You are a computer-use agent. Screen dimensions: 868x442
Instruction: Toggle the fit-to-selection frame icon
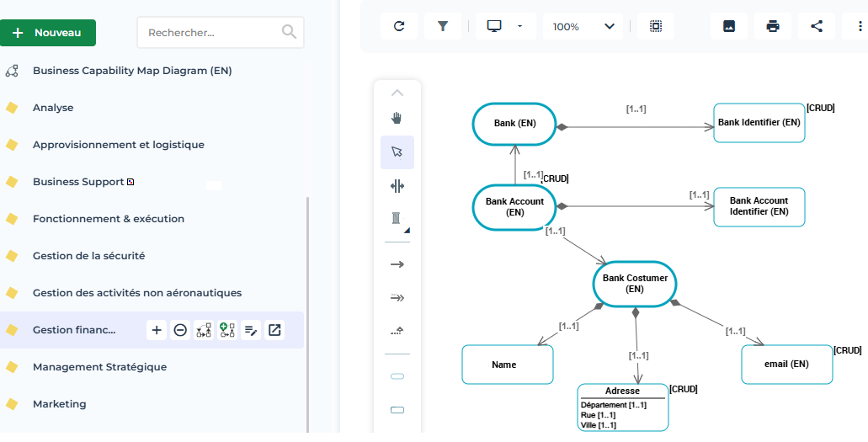point(656,26)
